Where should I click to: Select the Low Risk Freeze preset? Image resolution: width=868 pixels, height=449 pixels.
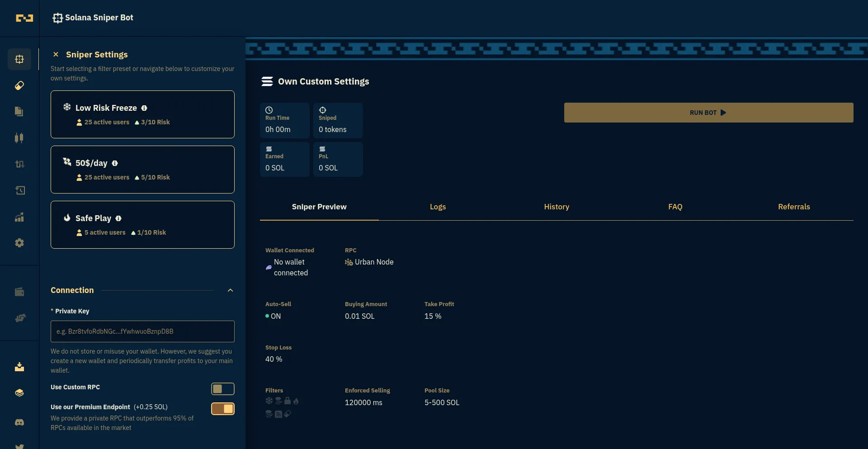click(x=142, y=114)
